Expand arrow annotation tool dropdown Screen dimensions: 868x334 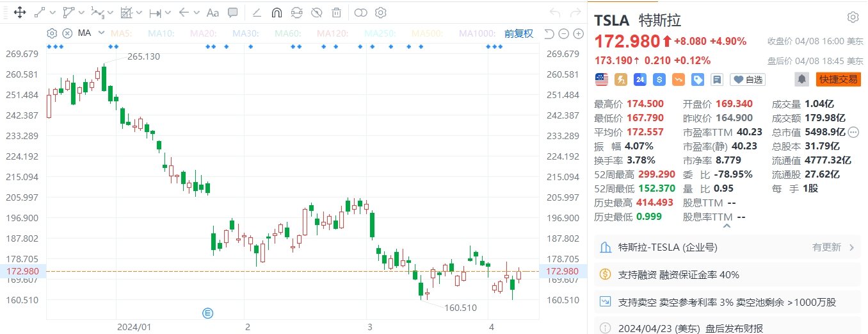(197, 12)
